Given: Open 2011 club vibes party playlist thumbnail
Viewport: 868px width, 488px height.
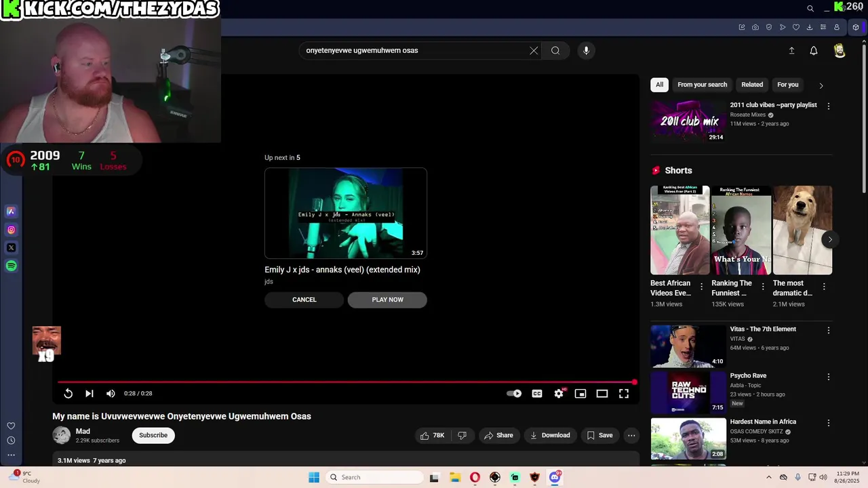Looking at the screenshot, I should (x=688, y=121).
